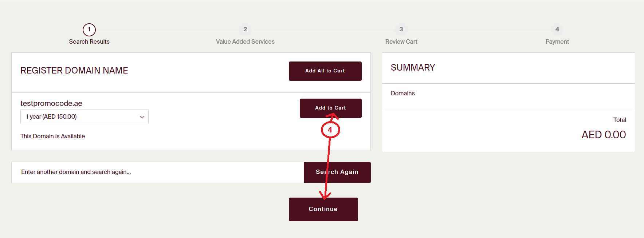Click the step 1 circle indicator
Viewport: 644px width, 238px height.
(89, 29)
